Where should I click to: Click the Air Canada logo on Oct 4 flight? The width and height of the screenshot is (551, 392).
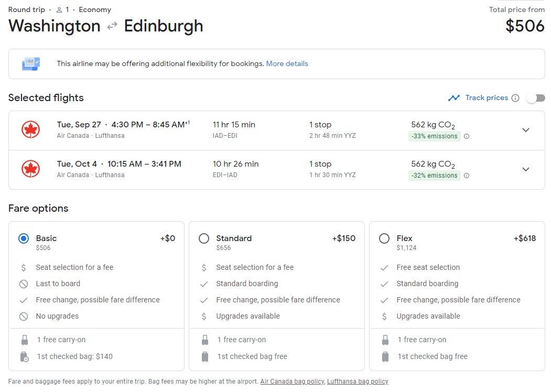[31, 169]
